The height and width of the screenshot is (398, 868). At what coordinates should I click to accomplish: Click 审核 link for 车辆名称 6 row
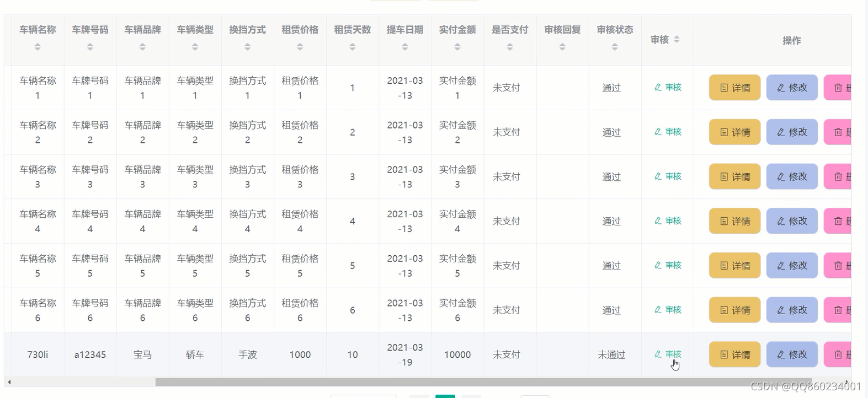pos(668,310)
